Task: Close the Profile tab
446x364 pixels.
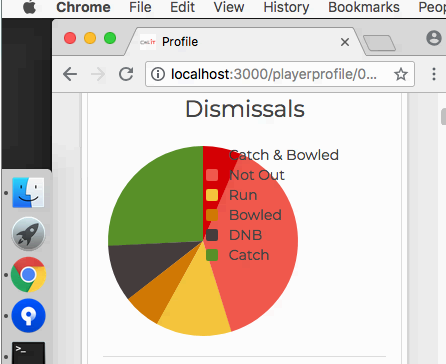Action: coord(345,42)
